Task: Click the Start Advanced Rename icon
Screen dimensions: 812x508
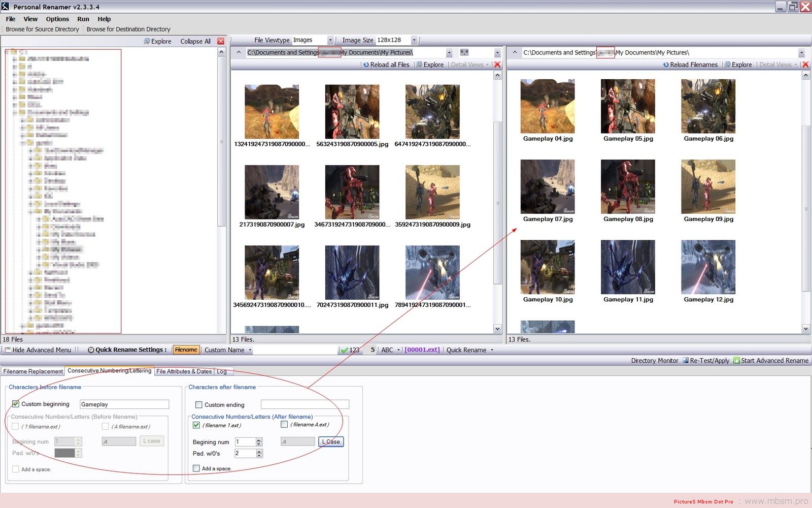Action: [736, 361]
